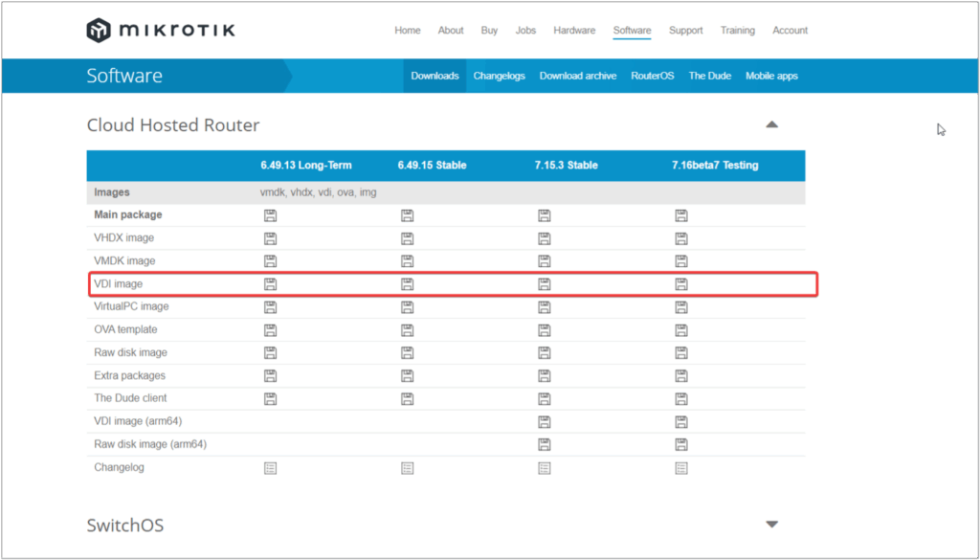
Task: Download Raw disk image for 7.15.3 Stable
Action: click(545, 353)
